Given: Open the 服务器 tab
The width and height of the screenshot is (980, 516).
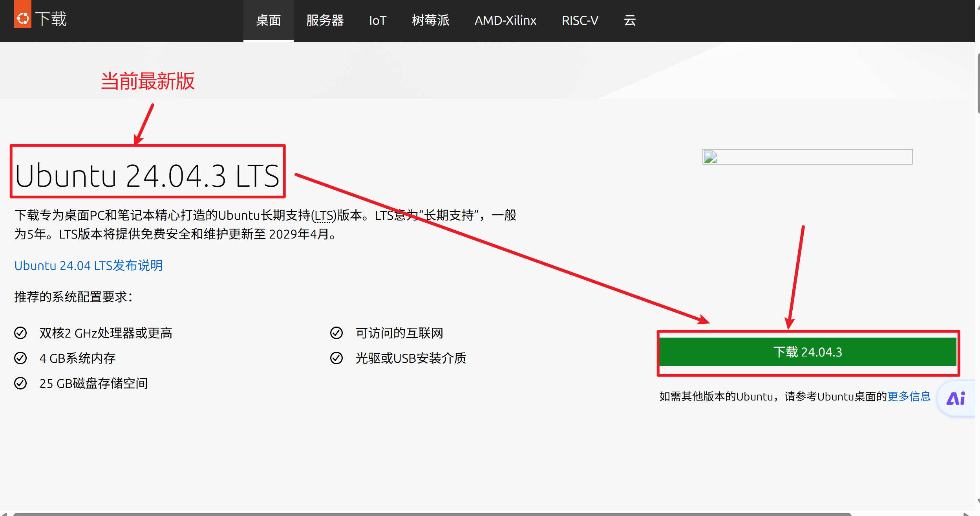Looking at the screenshot, I should (325, 20).
